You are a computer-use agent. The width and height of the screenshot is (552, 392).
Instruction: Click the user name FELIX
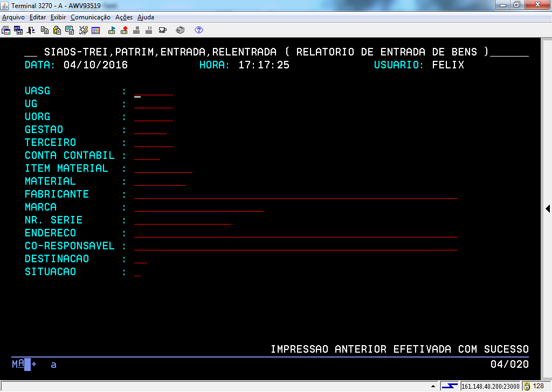[448, 65]
